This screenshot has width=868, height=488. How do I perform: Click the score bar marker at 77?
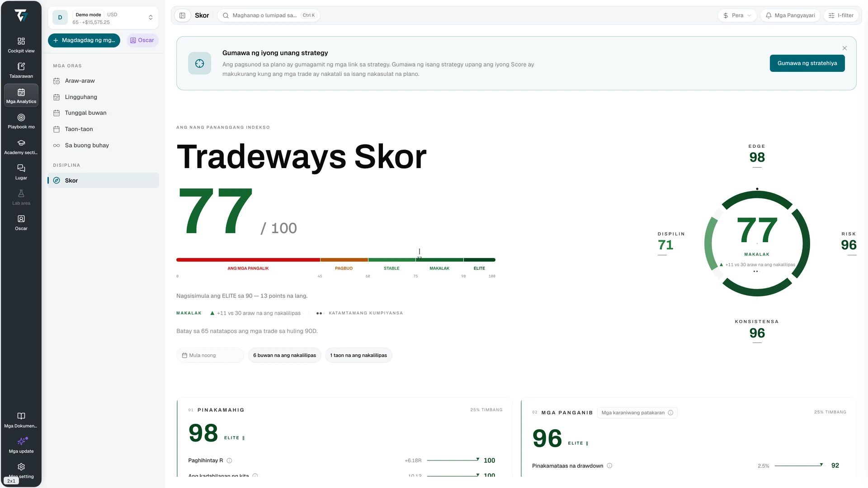tap(419, 254)
